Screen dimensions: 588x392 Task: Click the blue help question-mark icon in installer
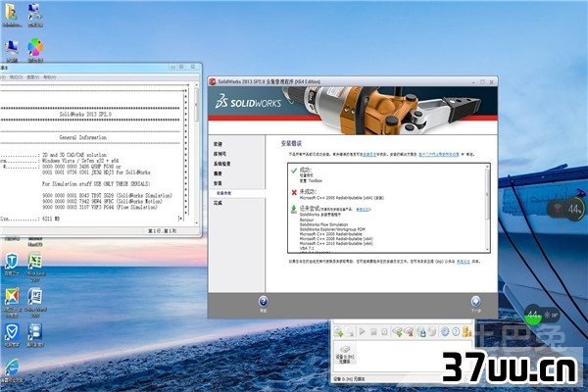(264, 301)
